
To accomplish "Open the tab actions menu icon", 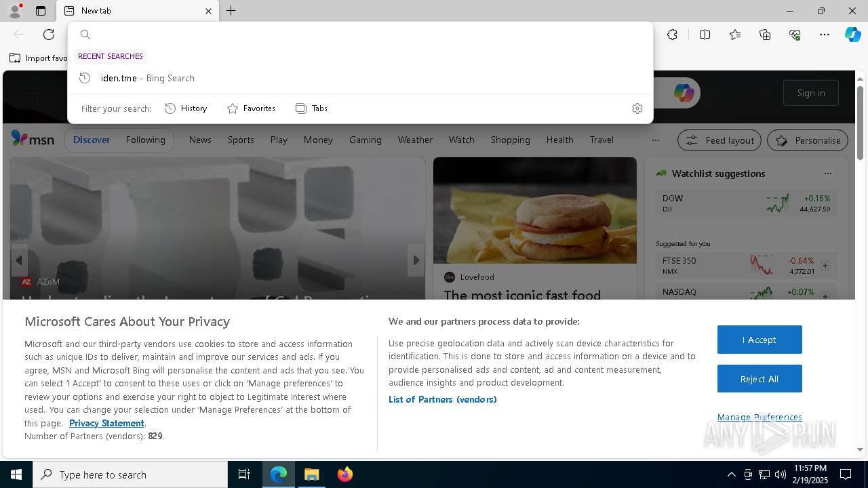I will (x=41, y=11).
